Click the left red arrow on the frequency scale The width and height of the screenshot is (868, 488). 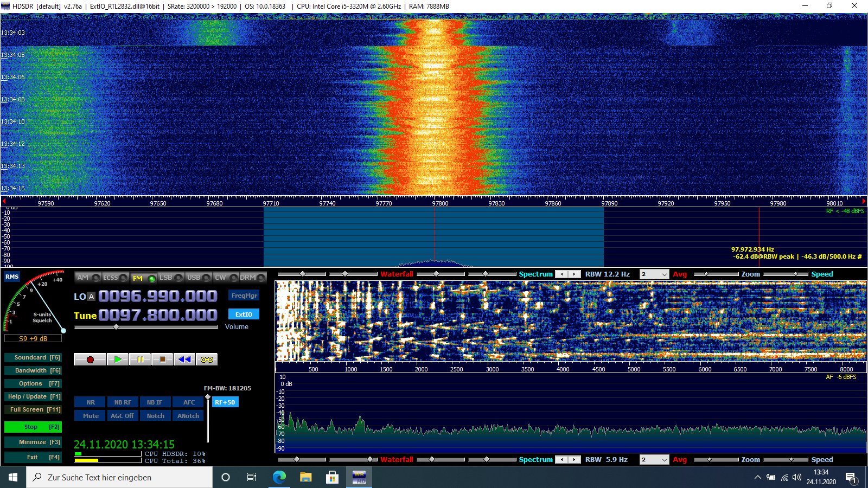4,201
